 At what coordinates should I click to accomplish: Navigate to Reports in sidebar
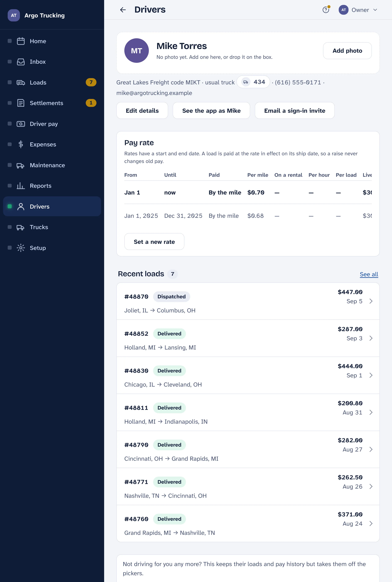(x=52, y=186)
